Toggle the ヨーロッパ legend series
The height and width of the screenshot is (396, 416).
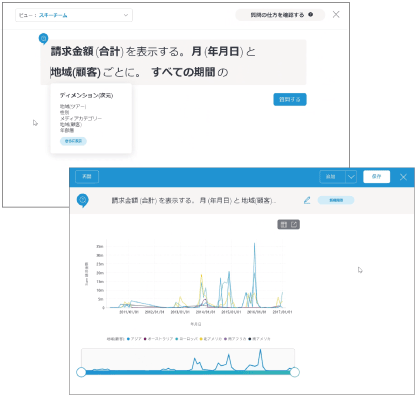[187, 339]
